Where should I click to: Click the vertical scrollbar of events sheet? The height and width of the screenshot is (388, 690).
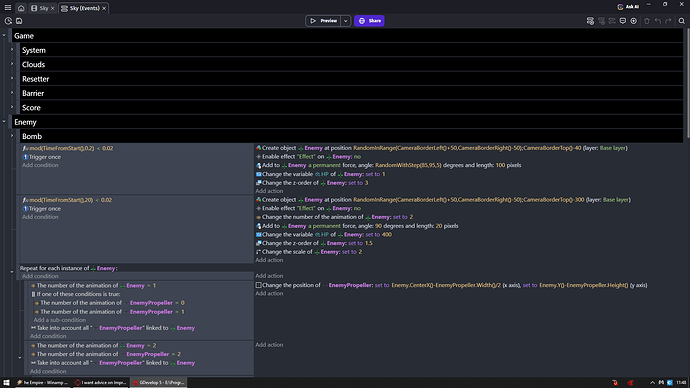coord(687,84)
